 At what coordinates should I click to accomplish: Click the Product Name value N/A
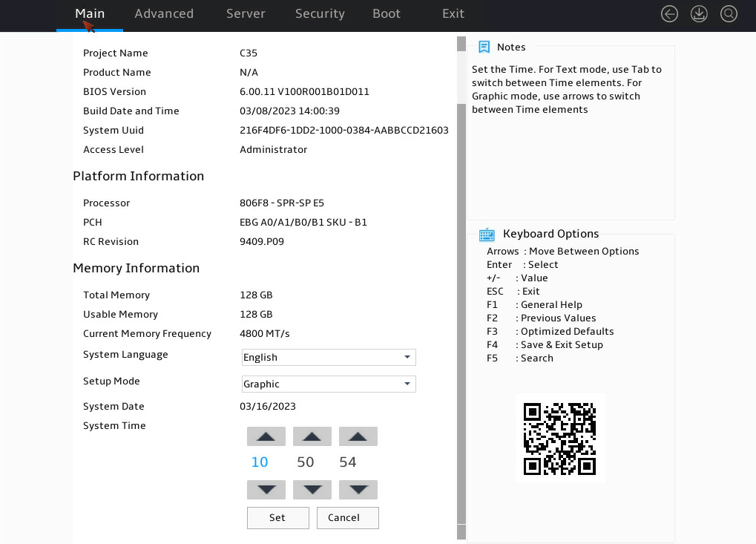click(249, 72)
